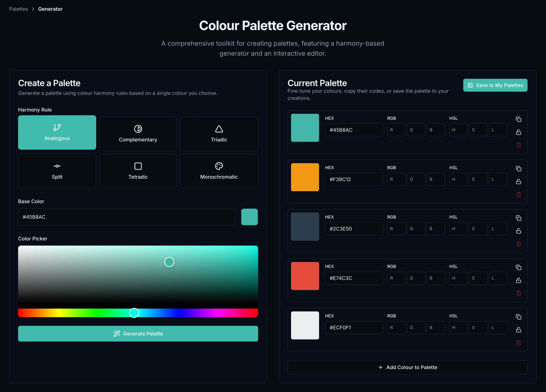
Task: Select the Complementary harmony rule
Action: tap(138, 134)
